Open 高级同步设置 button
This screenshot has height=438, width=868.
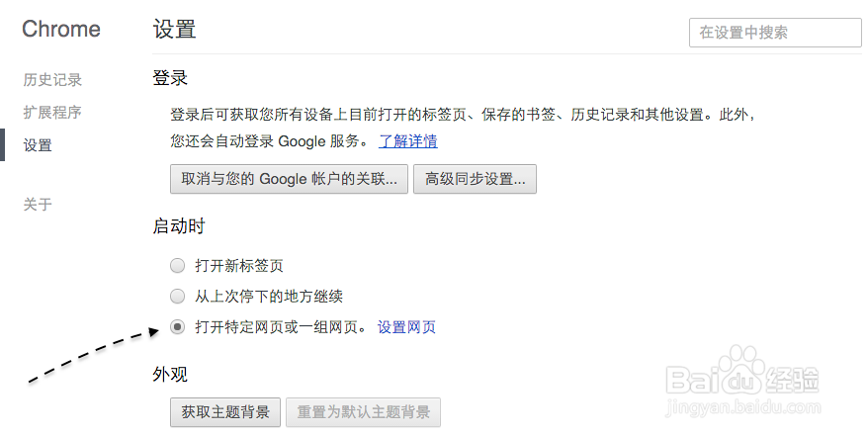click(x=475, y=179)
